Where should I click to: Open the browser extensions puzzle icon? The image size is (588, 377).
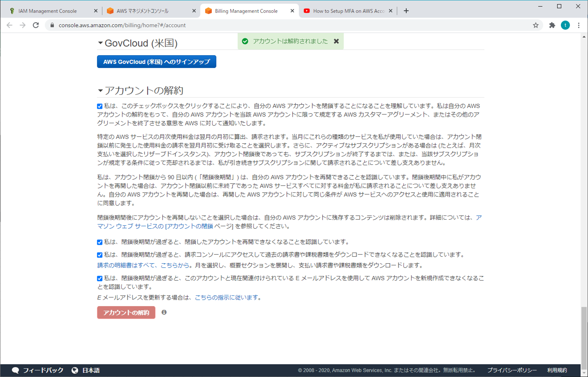[x=551, y=25]
